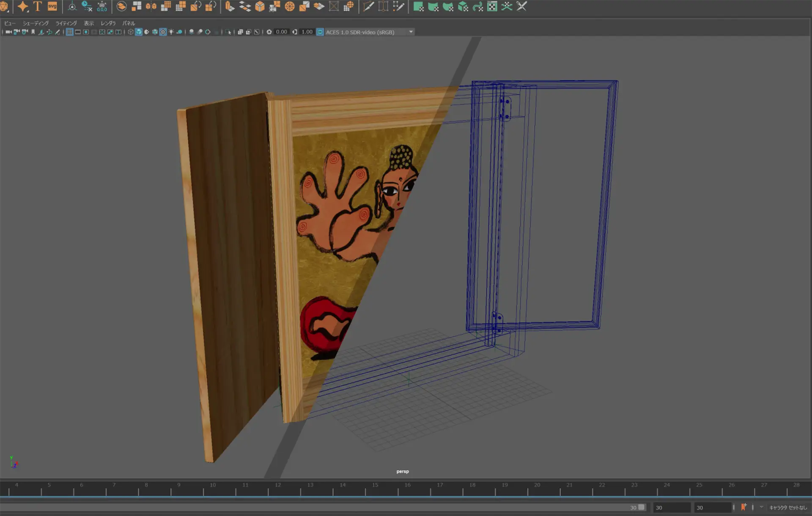Click the panel bookmark icon
The width and height of the screenshot is (812, 516).
pyautogui.click(x=33, y=32)
